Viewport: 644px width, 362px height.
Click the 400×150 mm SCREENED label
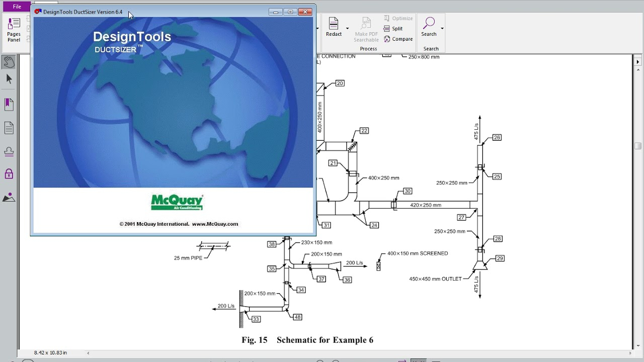[x=418, y=253]
